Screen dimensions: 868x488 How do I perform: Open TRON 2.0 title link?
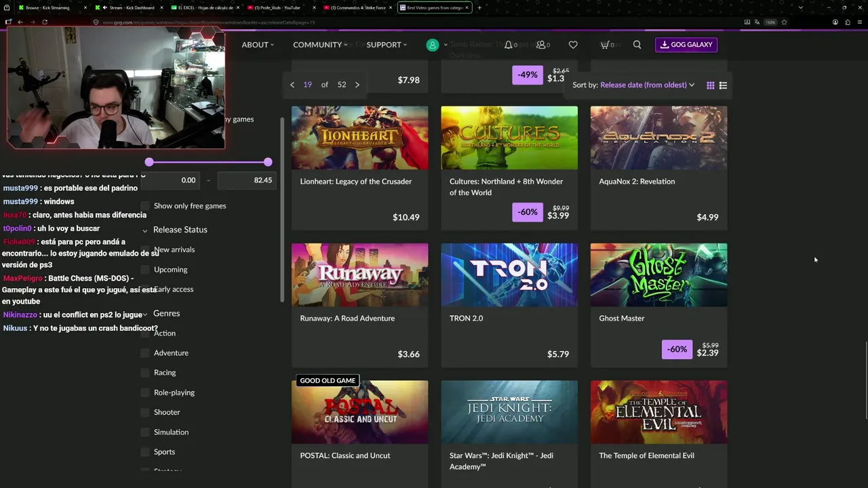point(466,319)
